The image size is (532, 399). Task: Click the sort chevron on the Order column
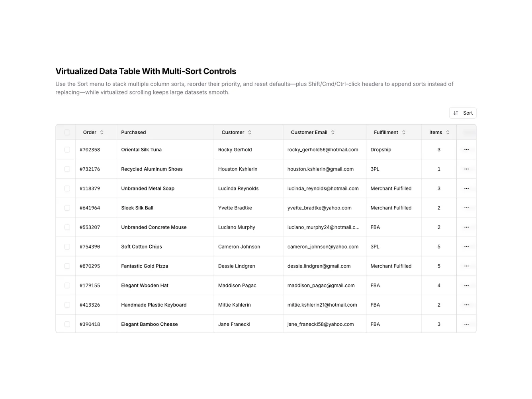pos(102,132)
